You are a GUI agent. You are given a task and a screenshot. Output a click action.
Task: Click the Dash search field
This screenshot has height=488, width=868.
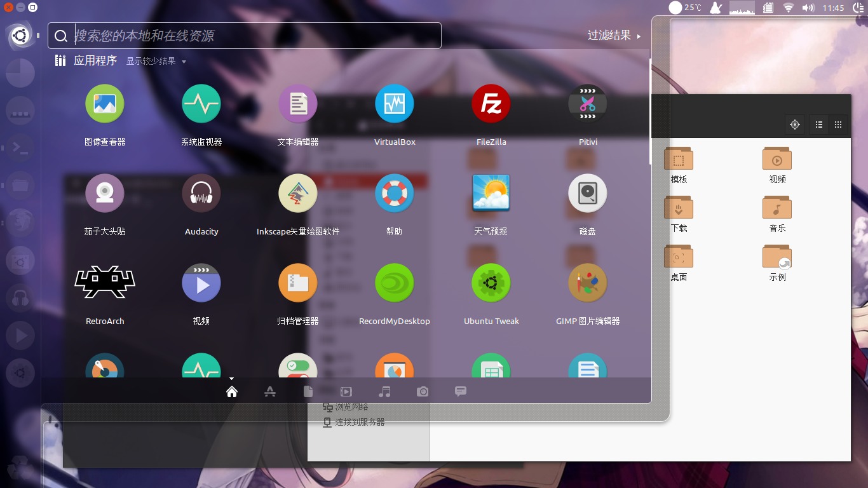coord(245,36)
